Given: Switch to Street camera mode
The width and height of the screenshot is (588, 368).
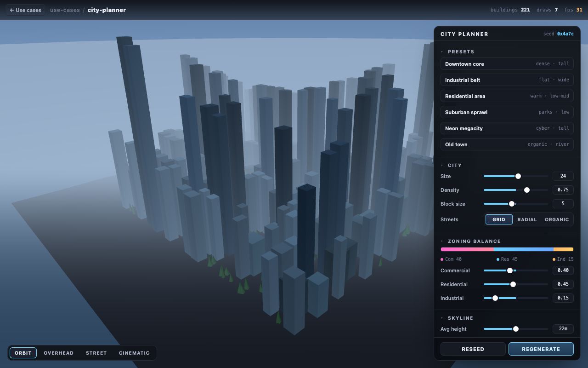Looking at the screenshot, I should pyautogui.click(x=96, y=353).
